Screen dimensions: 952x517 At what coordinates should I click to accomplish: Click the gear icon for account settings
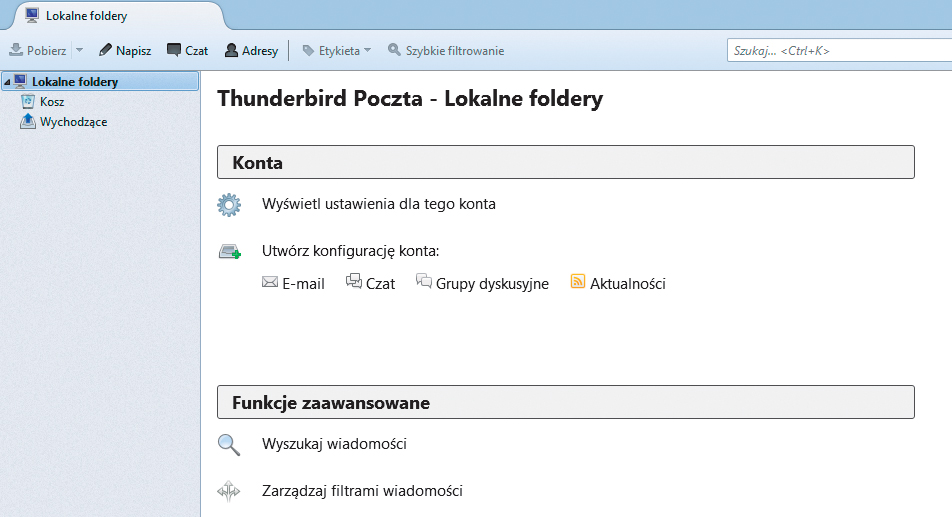click(x=230, y=205)
